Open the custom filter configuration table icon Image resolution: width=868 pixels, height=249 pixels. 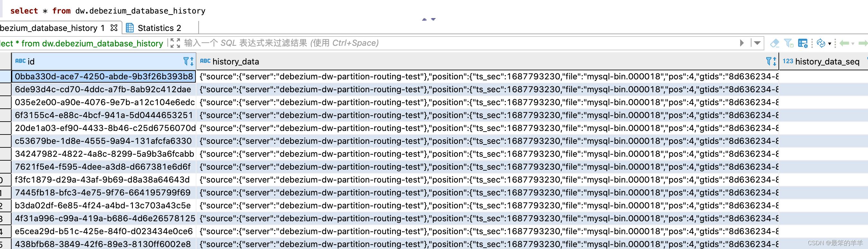tap(803, 43)
